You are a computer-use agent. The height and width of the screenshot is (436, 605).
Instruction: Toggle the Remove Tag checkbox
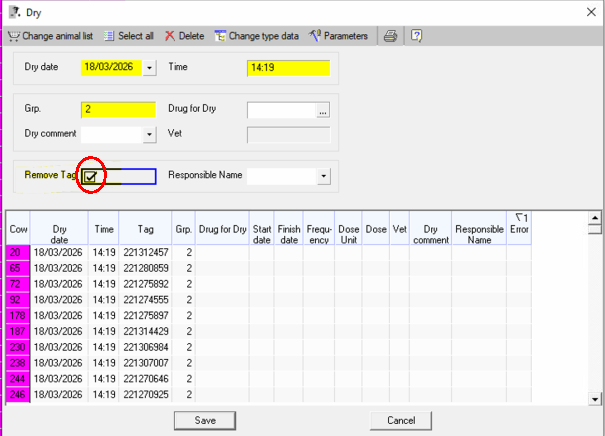coord(90,177)
